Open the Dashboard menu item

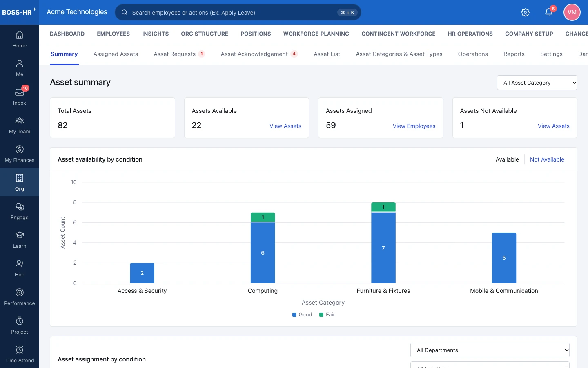click(x=67, y=34)
